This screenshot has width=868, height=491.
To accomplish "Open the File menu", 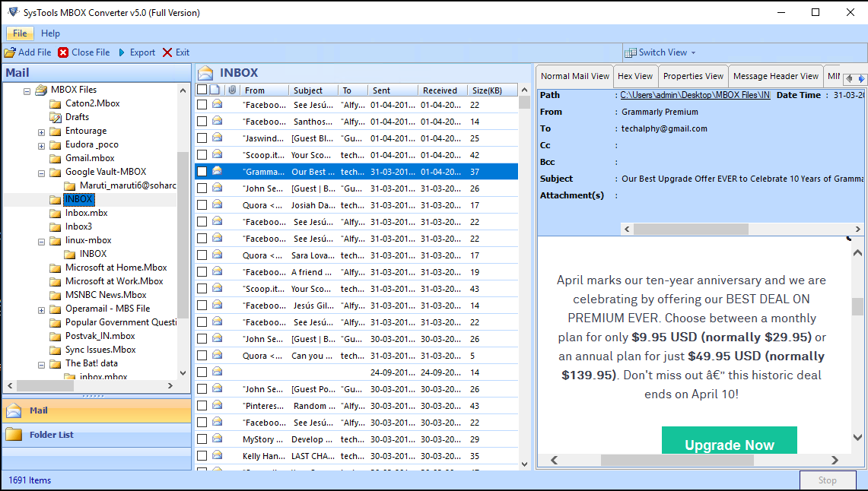I will (20, 33).
